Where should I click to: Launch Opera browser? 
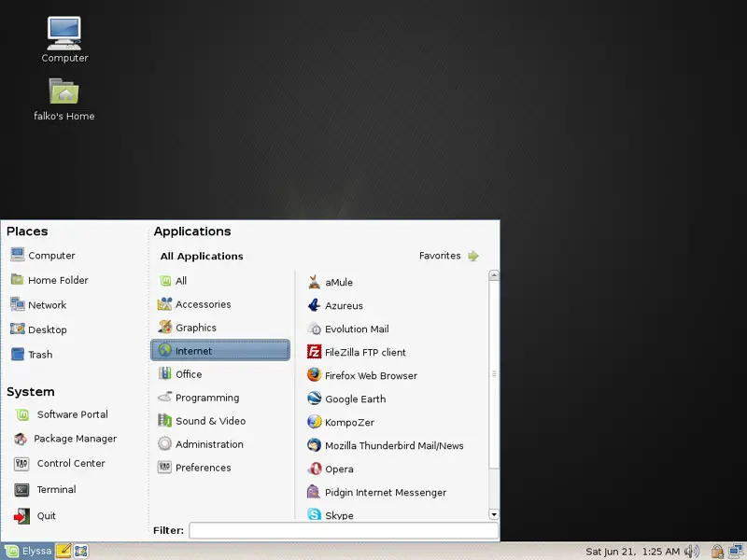[331, 469]
